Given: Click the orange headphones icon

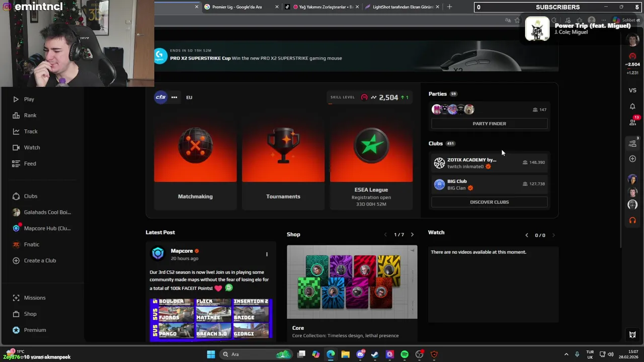Looking at the screenshot, I should [632, 220].
